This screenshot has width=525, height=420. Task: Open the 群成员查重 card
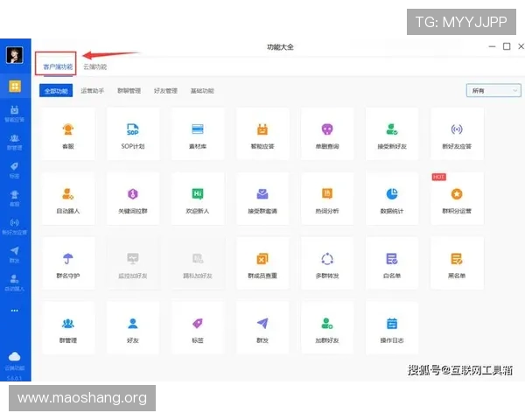(262, 263)
